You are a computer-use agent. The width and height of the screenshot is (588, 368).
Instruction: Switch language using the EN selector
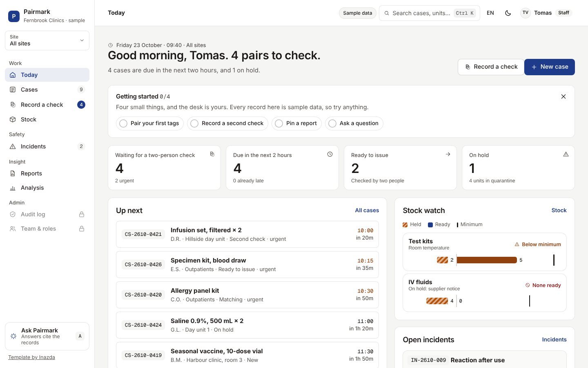[x=490, y=13]
